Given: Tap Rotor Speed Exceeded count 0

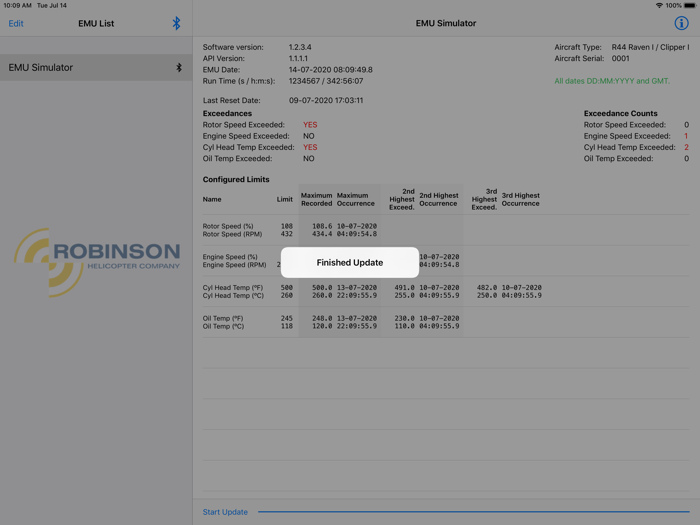Looking at the screenshot, I should pyautogui.click(x=687, y=125).
